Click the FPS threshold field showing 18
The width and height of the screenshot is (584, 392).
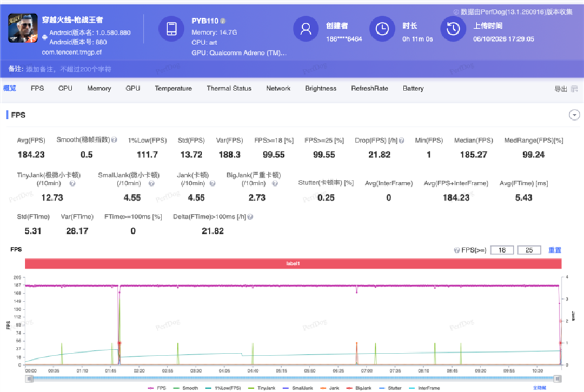click(x=502, y=250)
